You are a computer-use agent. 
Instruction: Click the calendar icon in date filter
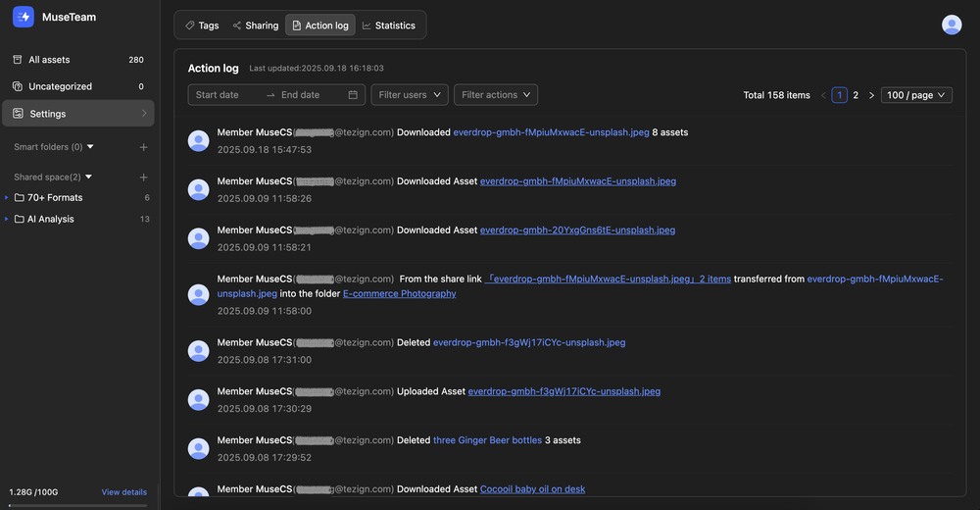[353, 95]
